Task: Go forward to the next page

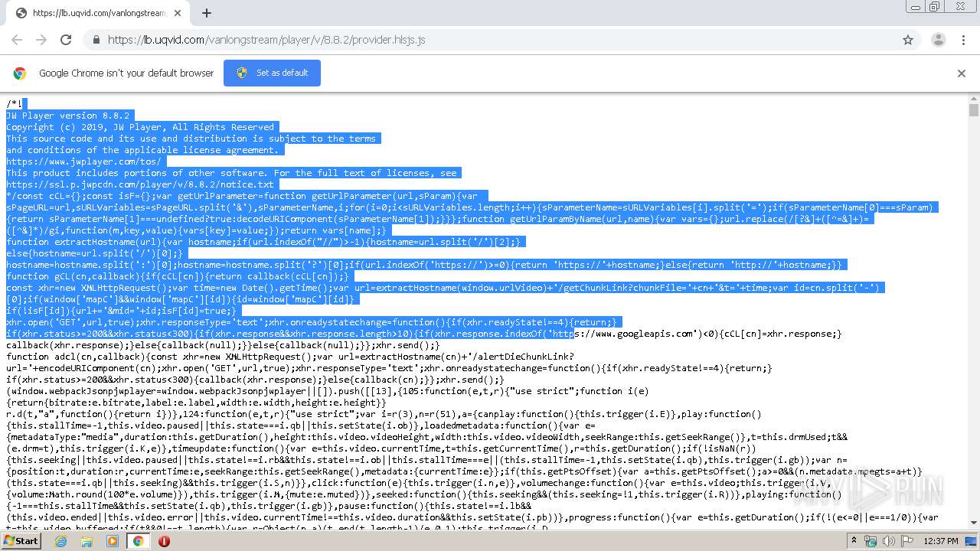Action: (x=41, y=40)
